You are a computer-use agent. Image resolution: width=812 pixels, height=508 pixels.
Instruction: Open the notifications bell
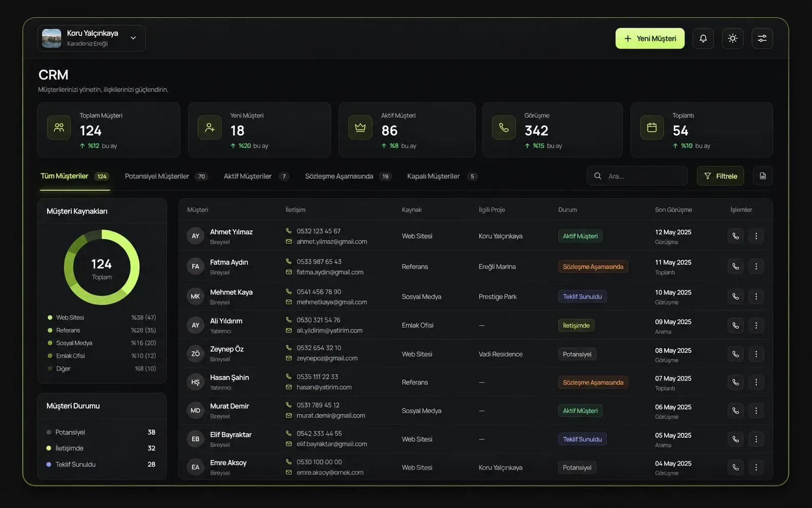(x=703, y=38)
